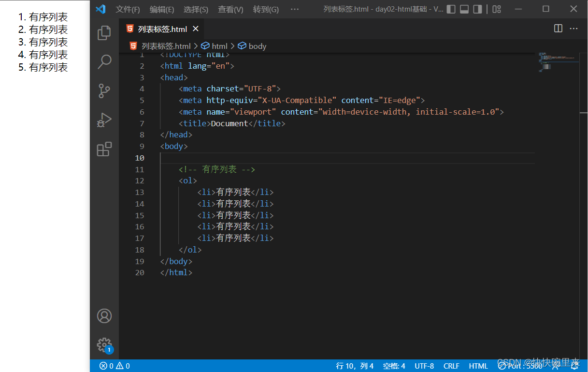Screen dimensions: 588x372
Task: Click the meta name="viewport" line
Action: pos(341,112)
